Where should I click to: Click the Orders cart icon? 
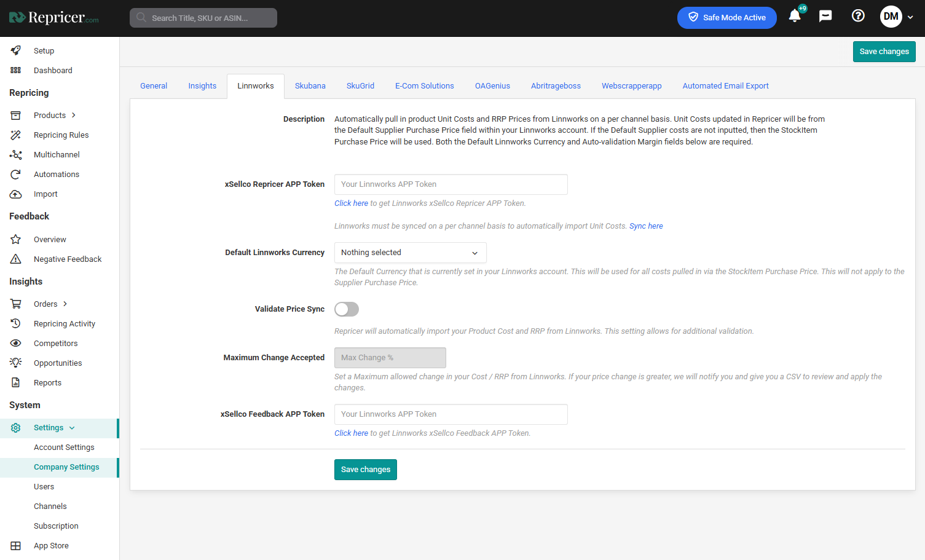(16, 304)
